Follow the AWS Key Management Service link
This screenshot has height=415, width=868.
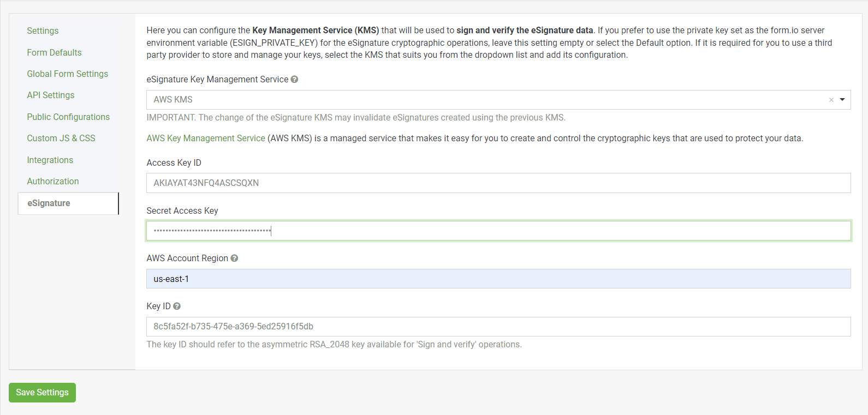click(x=206, y=139)
